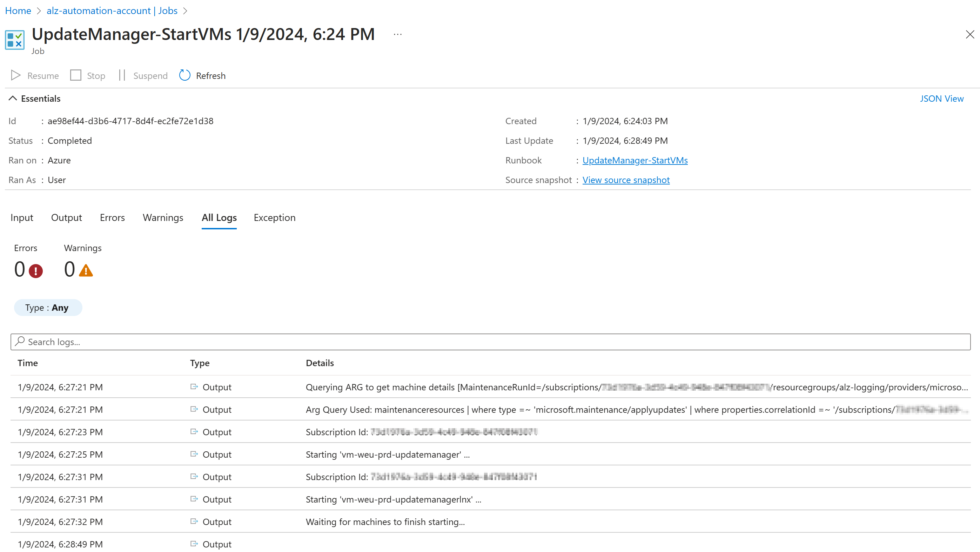Click the job icon beside the title
The height and width of the screenshot is (552, 980).
point(15,40)
